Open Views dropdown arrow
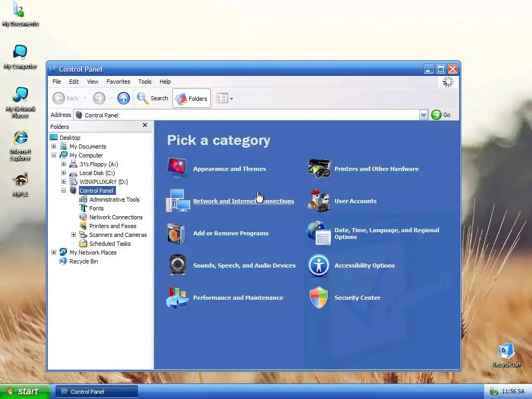 pyautogui.click(x=231, y=99)
